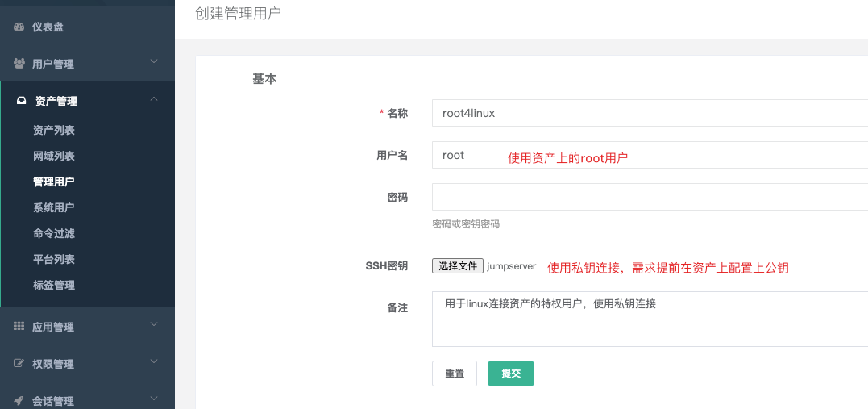Click the 创建管理用户 page title
The height and width of the screenshot is (409, 868).
point(238,14)
